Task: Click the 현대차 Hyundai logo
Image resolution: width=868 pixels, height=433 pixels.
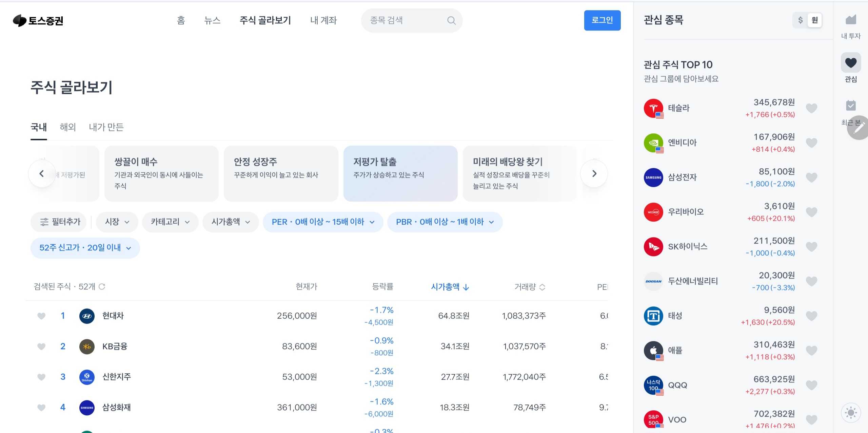Action: [x=87, y=316]
